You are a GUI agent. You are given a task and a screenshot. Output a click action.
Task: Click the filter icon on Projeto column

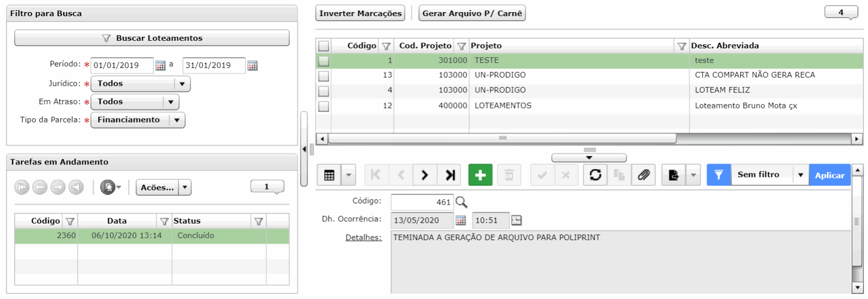tap(682, 46)
